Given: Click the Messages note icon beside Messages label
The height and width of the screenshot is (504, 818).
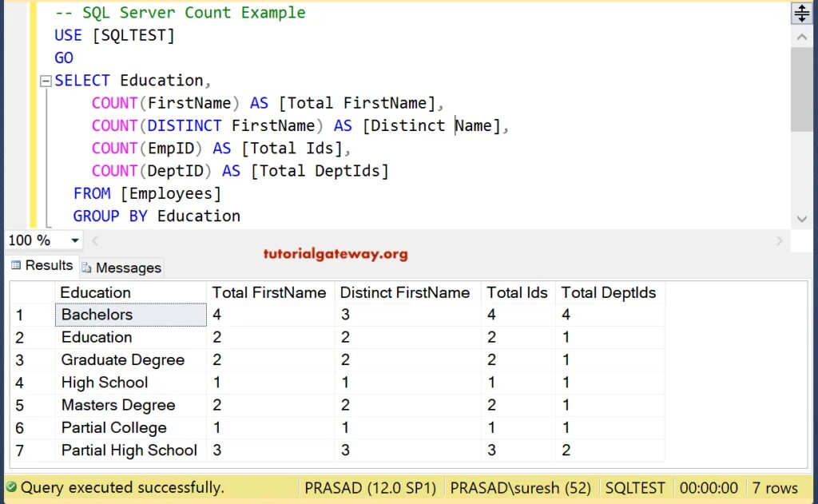Looking at the screenshot, I should pos(85,268).
